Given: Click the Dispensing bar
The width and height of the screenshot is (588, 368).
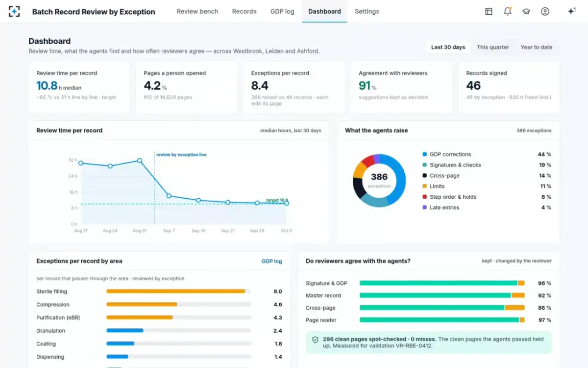Looking at the screenshot, I should click(x=179, y=357).
